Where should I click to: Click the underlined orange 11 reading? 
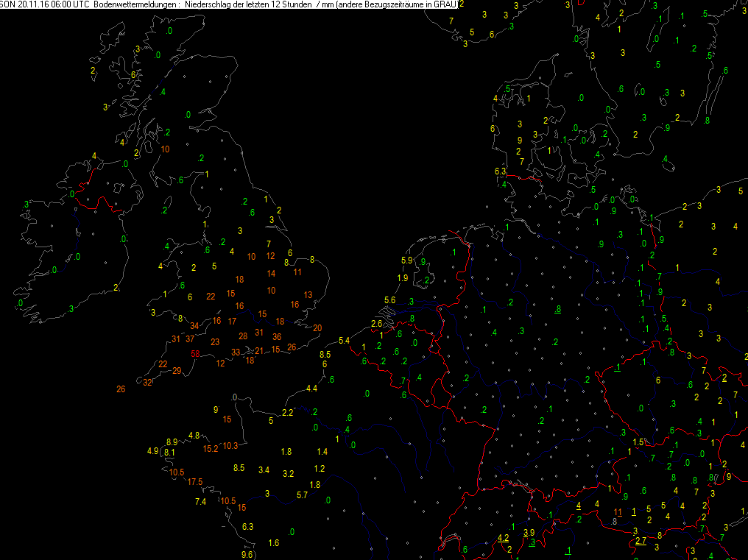coord(618,512)
